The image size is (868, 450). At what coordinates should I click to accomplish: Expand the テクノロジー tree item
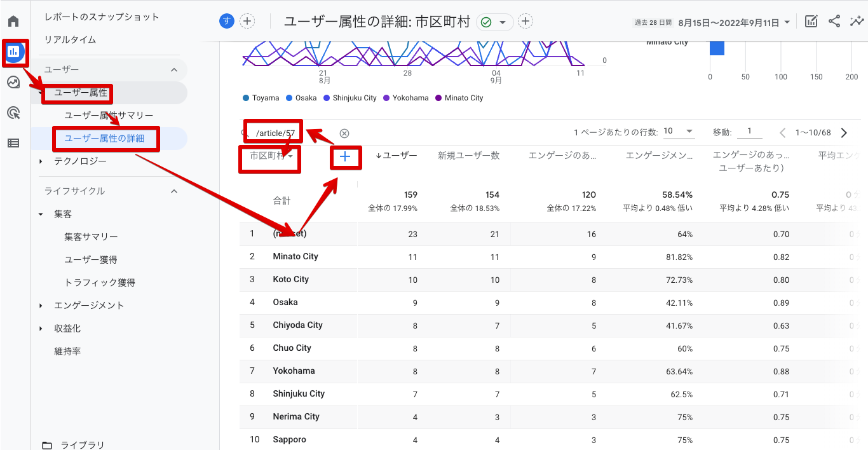click(41, 161)
